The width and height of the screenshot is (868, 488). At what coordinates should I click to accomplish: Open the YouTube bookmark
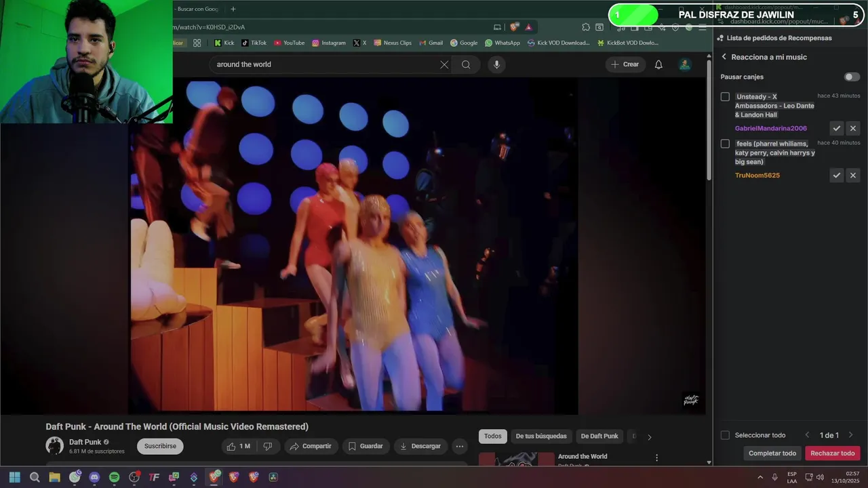click(x=290, y=43)
